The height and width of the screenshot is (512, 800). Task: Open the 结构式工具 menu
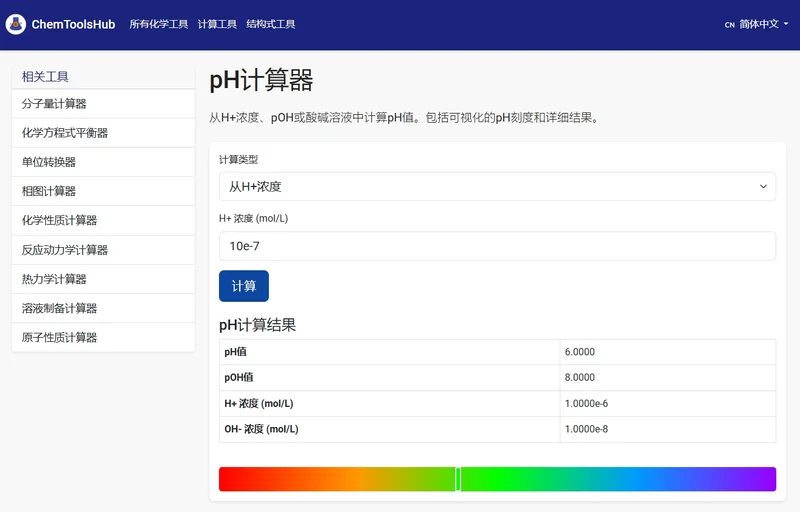coord(270,24)
